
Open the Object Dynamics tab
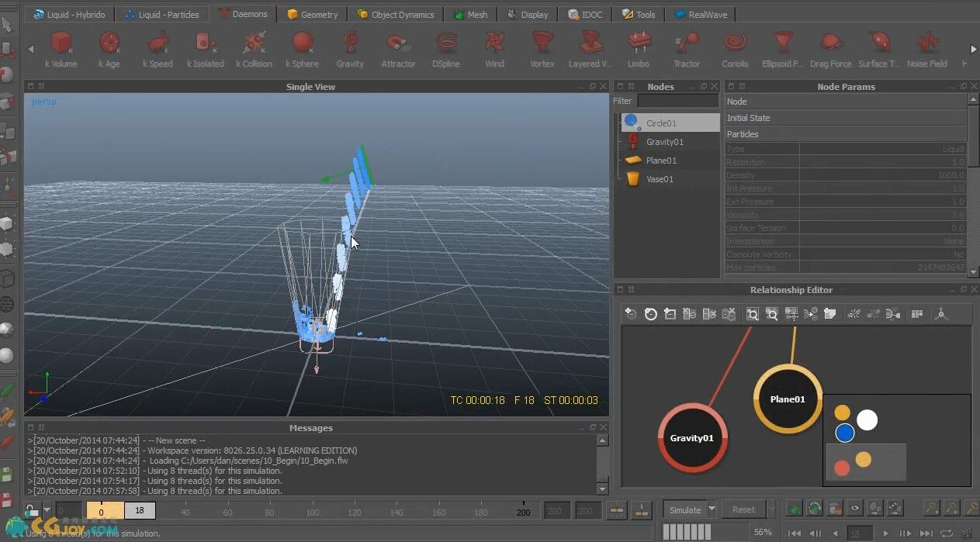[x=397, y=14]
